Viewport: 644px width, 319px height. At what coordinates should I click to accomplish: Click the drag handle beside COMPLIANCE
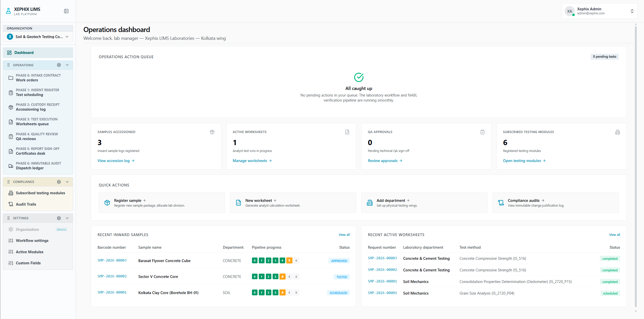(x=9, y=182)
